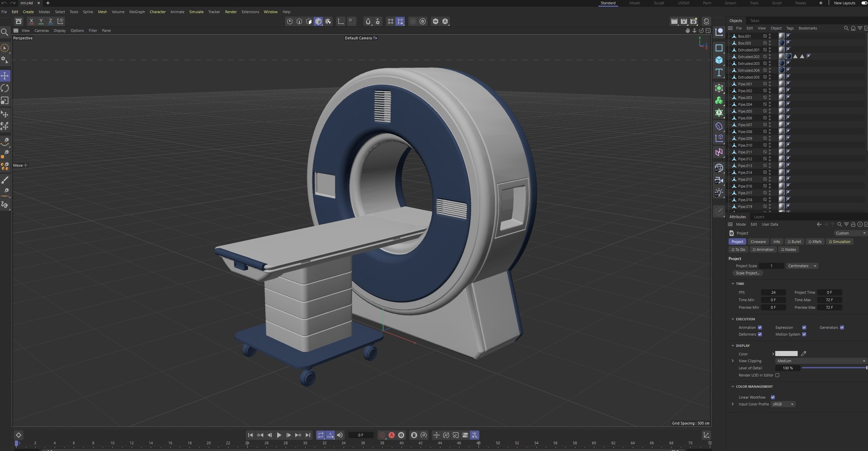Open the Bullet project tab button

[794, 242]
